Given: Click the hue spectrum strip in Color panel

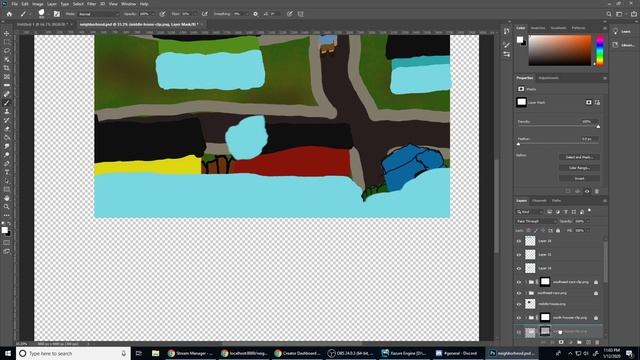Looking at the screenshot, I should [x=600, y=51].
